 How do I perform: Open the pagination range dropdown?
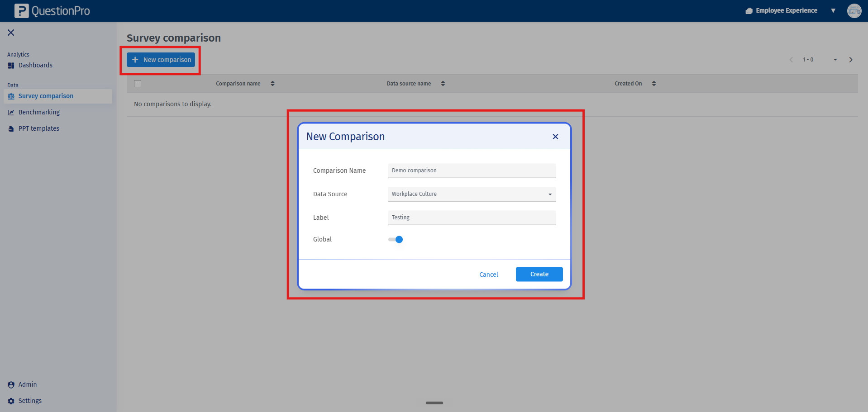[x=835, y=60]
